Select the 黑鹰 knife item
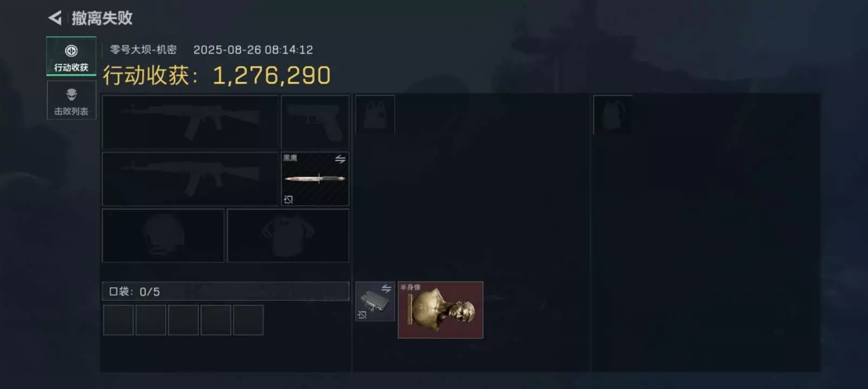Screen dimensions: 868x389 coord(315,179)
